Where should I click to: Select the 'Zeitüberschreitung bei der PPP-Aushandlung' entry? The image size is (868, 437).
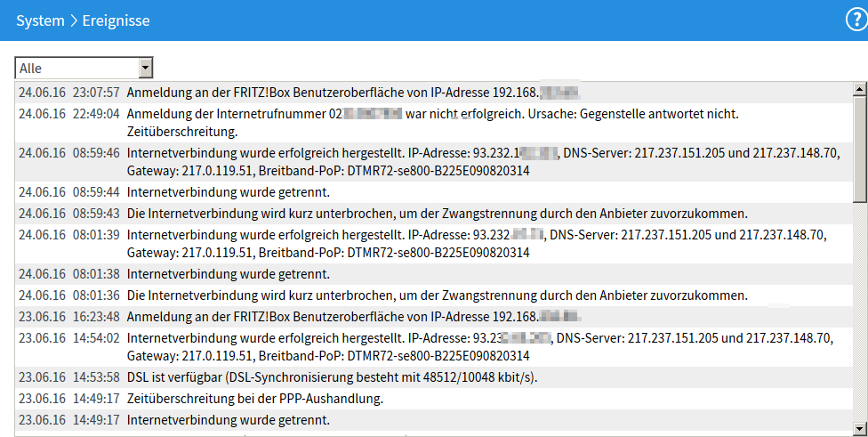pos(254,399)
